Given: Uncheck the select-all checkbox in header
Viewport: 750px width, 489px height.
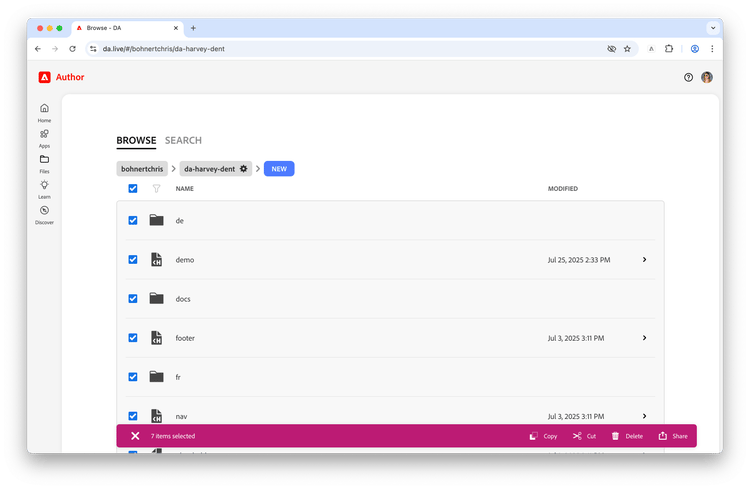Looking at the screenshot, I should tap(133, 189).
